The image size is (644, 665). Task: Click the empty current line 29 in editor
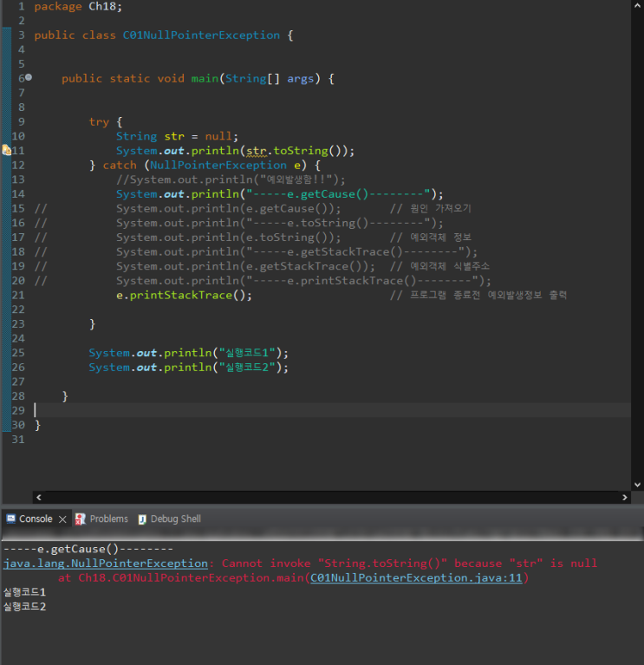pos(332,410)
